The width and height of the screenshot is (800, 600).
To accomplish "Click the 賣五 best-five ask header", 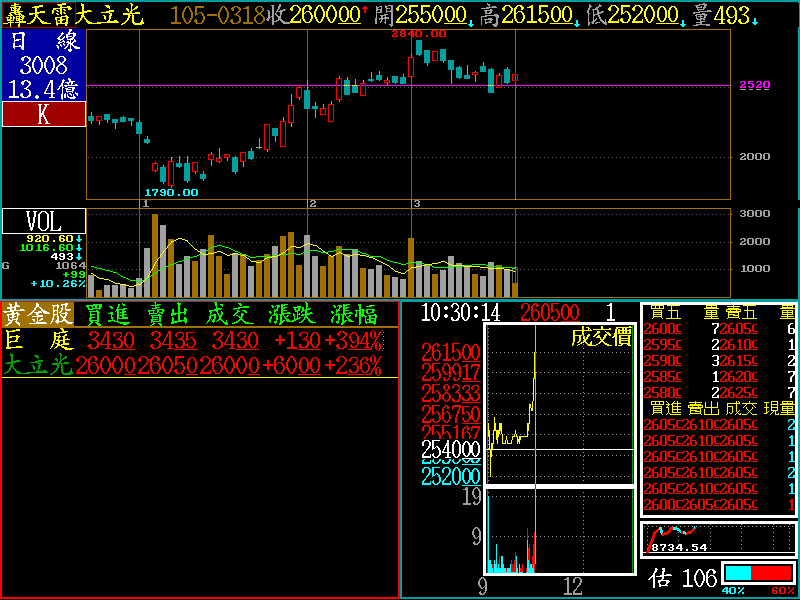I will pos(738,312).
